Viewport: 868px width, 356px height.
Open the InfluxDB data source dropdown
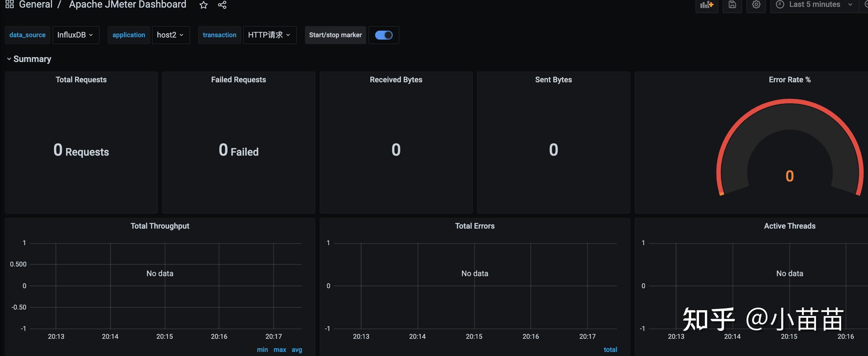pos(76,35)
